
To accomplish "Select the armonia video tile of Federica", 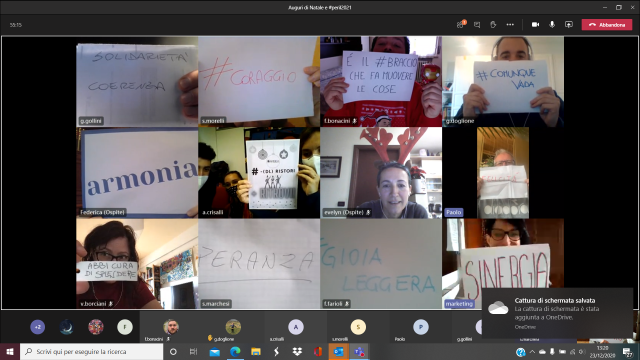I will click(137, 172).
